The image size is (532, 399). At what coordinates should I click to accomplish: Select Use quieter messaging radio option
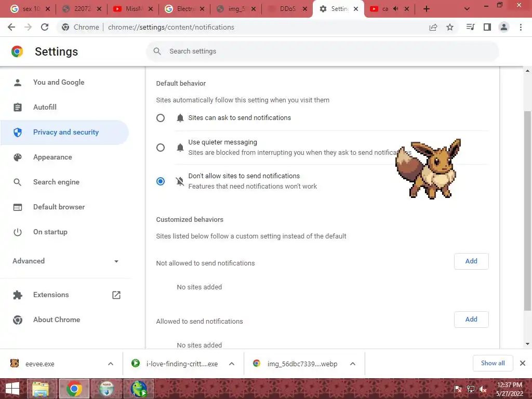[x=161, y=148]
